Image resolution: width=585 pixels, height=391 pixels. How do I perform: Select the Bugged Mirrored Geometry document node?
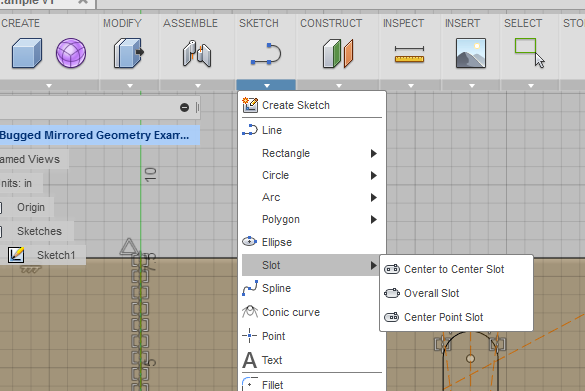(x=100, y=135)
